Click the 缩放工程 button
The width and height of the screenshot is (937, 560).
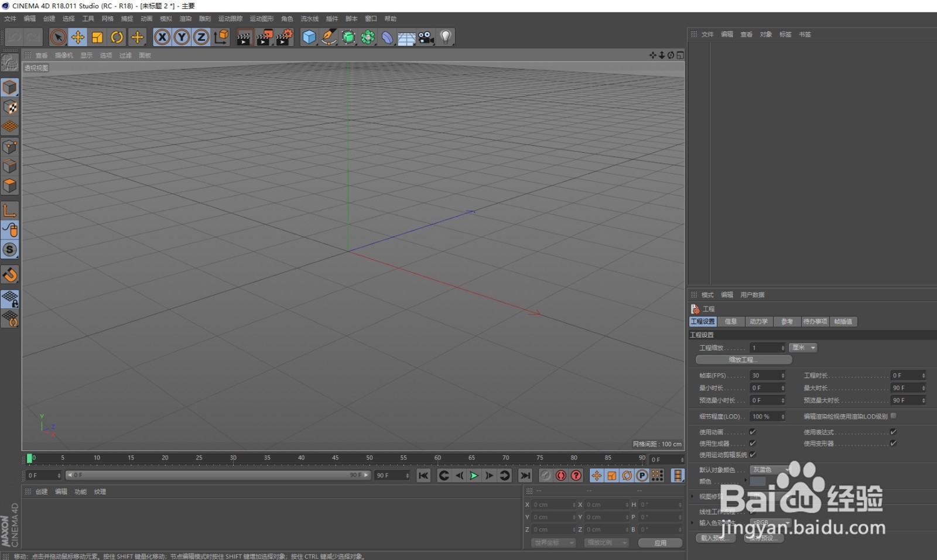click(744, 360)
